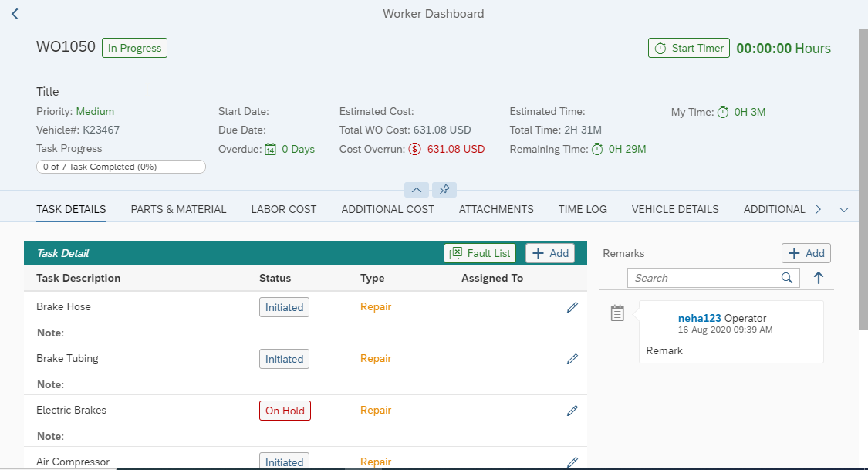The height and width of the screenshot is (470, 868).
Task: Select the Additional Cost tab
Action: coord(387,209)
